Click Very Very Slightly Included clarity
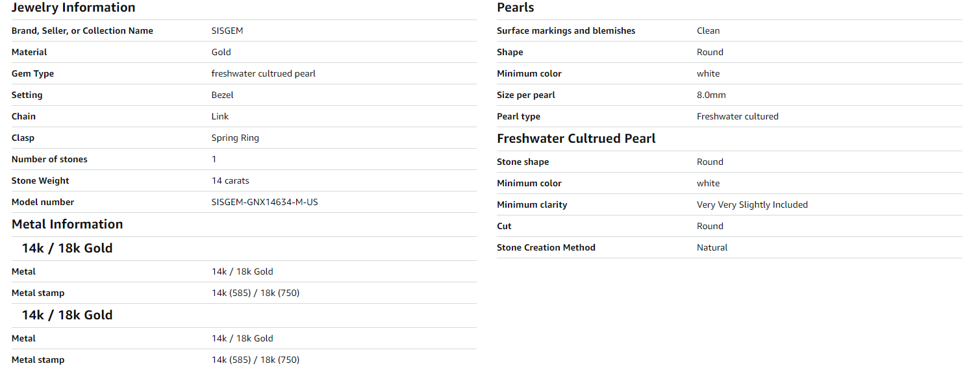 click(752, 204)
